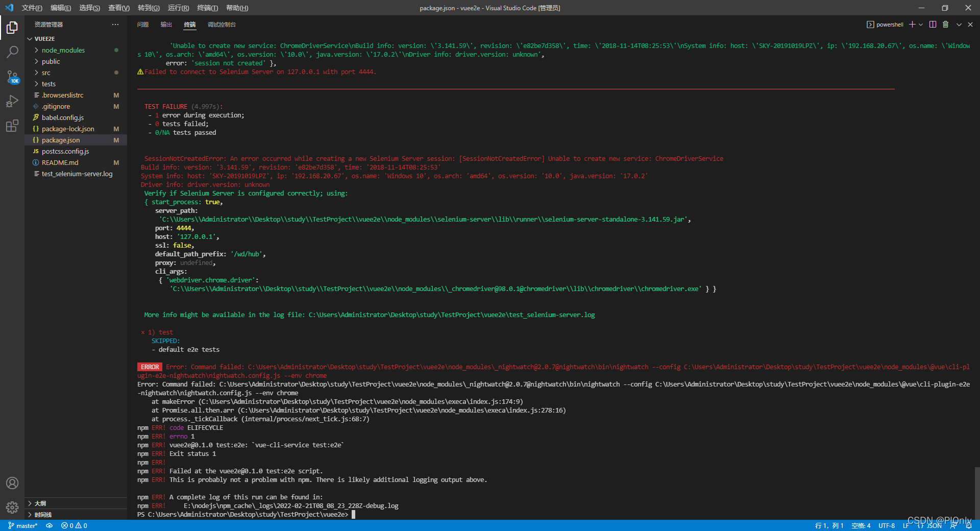This screenshot has height=531, width=980.
Task: Expand the src folder
Action: 76,73
